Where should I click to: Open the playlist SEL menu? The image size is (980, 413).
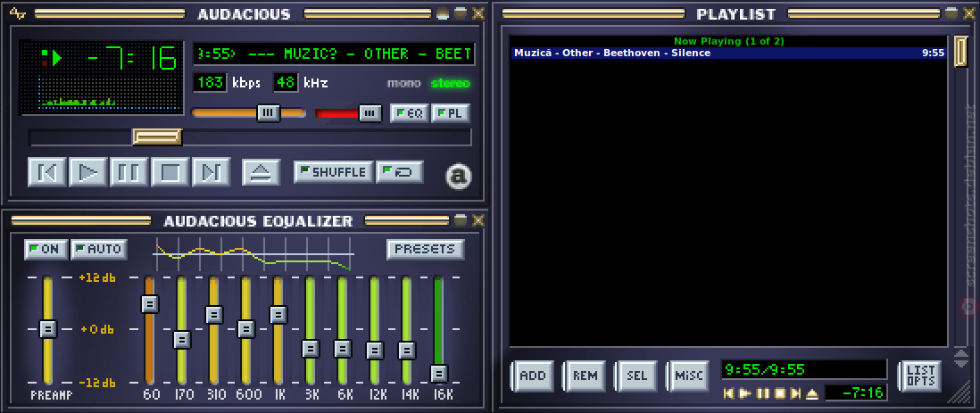click(637, 376)
